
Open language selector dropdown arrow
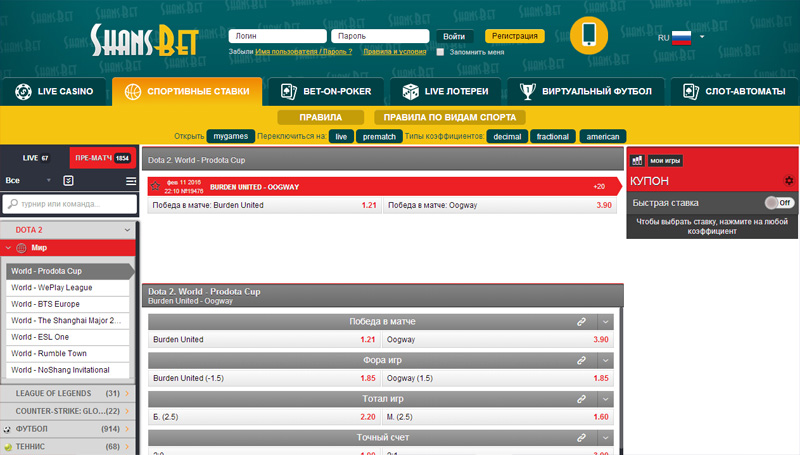tap(702, 37)
